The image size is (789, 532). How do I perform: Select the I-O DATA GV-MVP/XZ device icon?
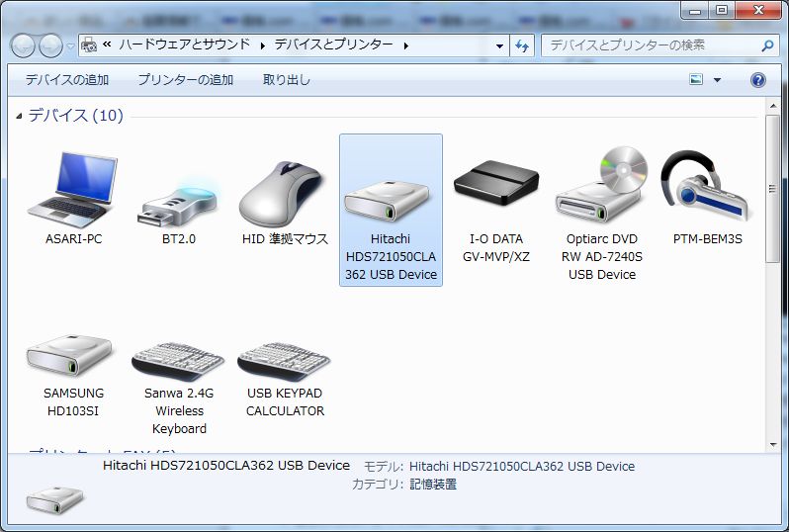click(x=496, y=182)
